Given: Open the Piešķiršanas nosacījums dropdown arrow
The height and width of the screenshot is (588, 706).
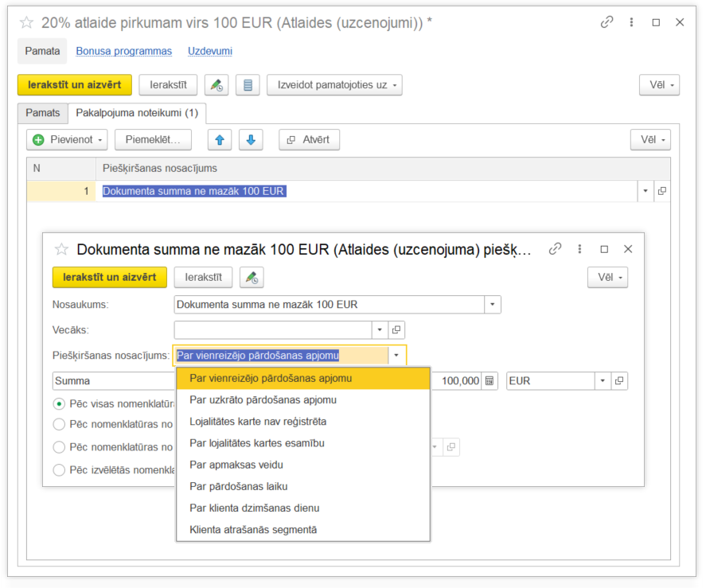Looking at the screenshot, I should [x=396, y=355].
